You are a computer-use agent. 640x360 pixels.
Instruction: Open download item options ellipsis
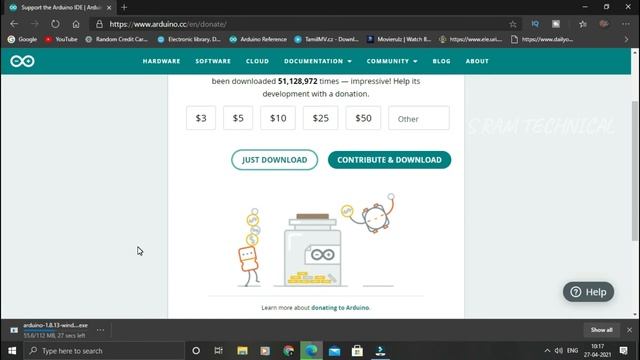(x=100, y=330)
